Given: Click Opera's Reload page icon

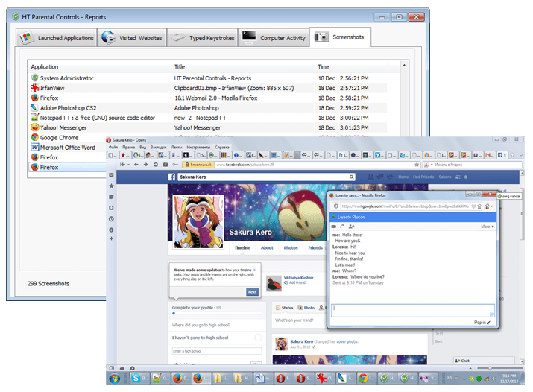Looking at the screenshot, I should click(155, 165).
